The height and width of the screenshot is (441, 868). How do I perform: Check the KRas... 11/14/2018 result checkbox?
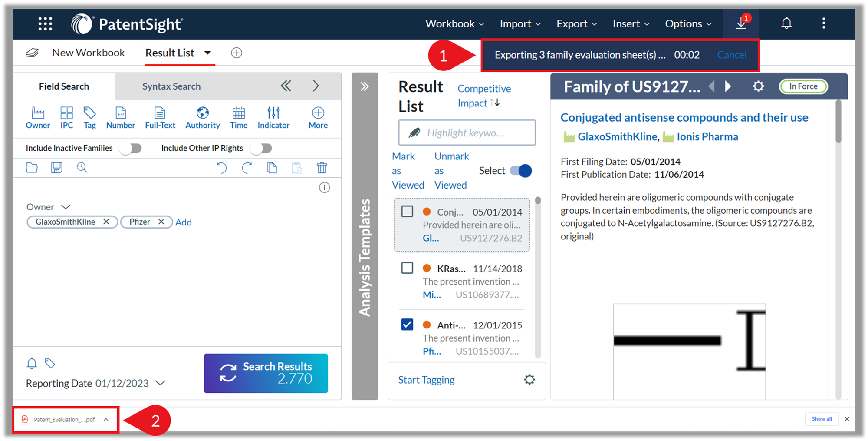click(x=407, y=268)
